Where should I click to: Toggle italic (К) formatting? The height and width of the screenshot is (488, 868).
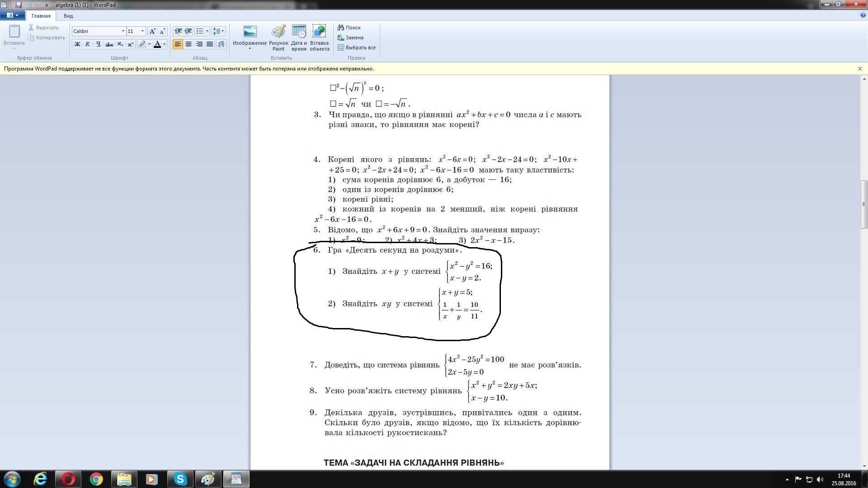pyautogui.click(x=88, y=44)
